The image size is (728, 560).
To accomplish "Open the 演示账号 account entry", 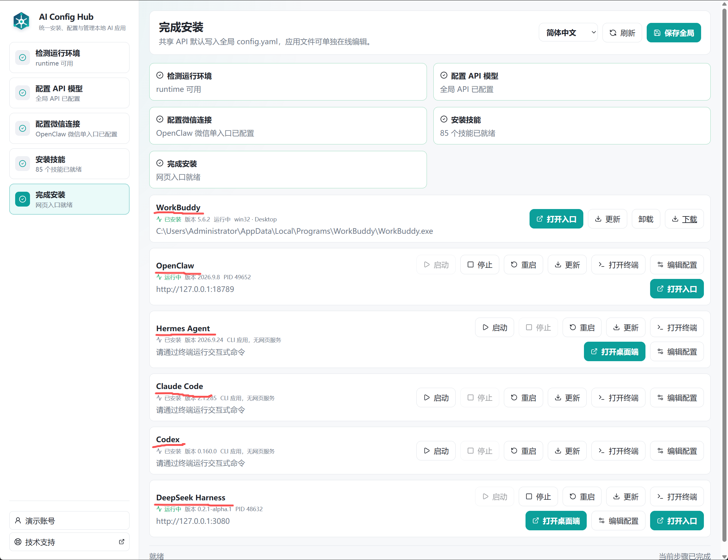I will click(69, 521).
